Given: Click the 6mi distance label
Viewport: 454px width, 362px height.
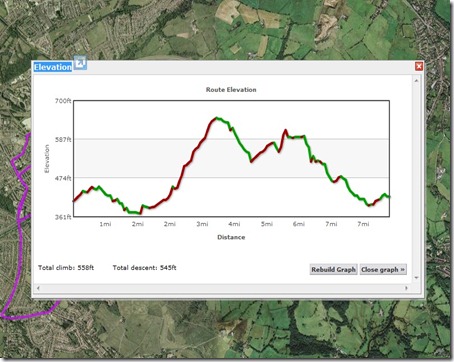Looking at the screenshot, I should pyautogui.click(x=299, y=224).
